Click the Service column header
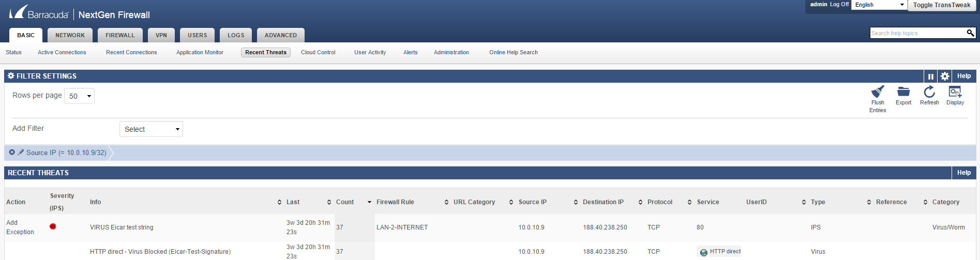 pyautogui.click(x=708, y=202)
